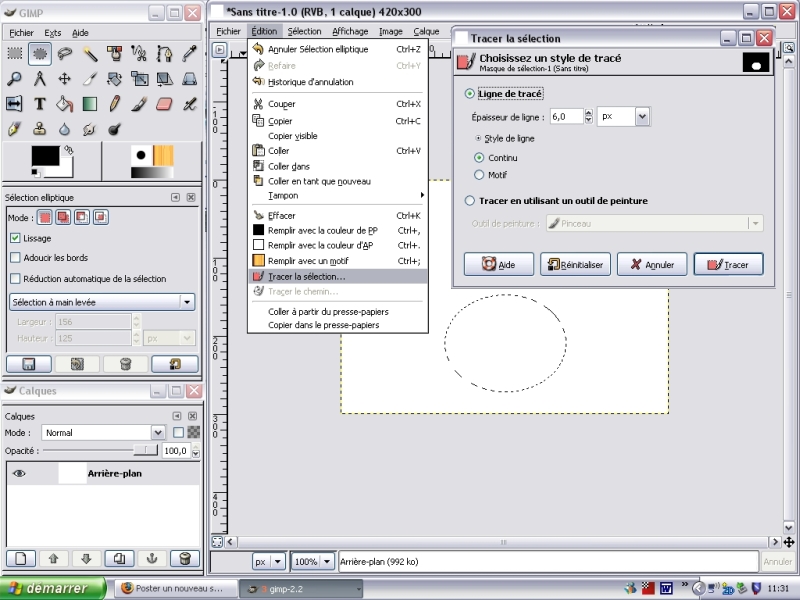Choose the Ligne de tracé radio option
Viewport: 800px width, 600px height.
tap(469, 94)
